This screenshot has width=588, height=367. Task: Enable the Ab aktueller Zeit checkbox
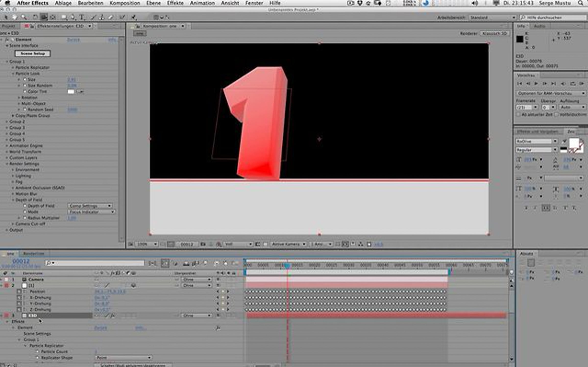[x=518, y=115]
